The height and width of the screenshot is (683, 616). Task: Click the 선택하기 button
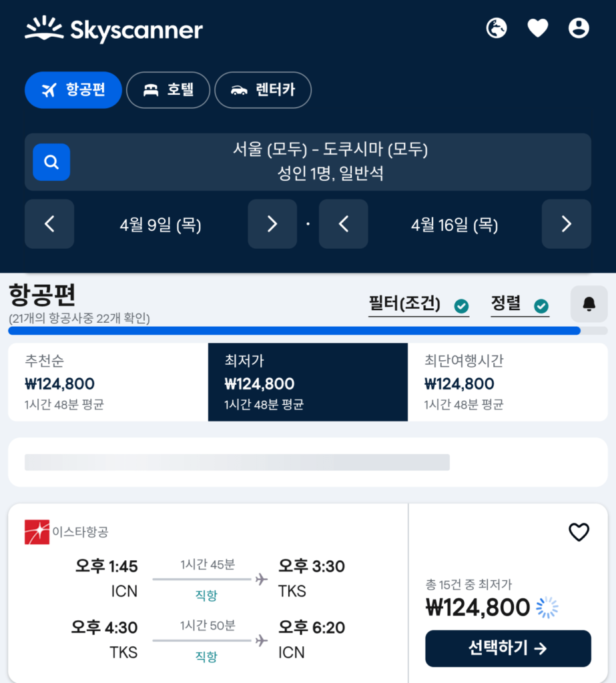coord(508,648)
